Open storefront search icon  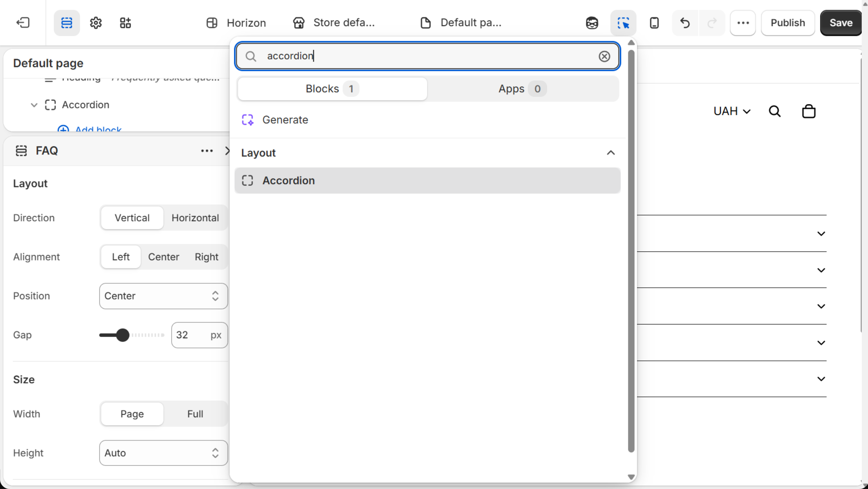pyautogui.click(x=775, y=111)
